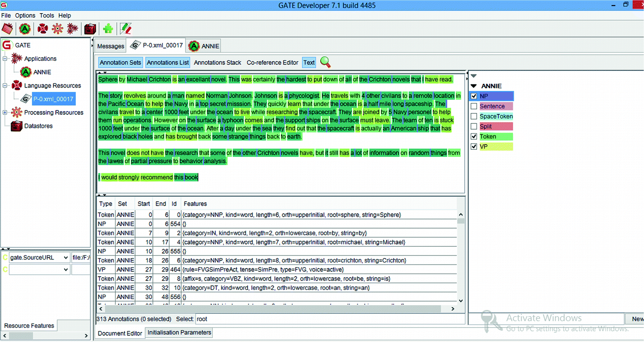
Task: Click the GATE icon in the title bar
Action: tap(4, 5)
